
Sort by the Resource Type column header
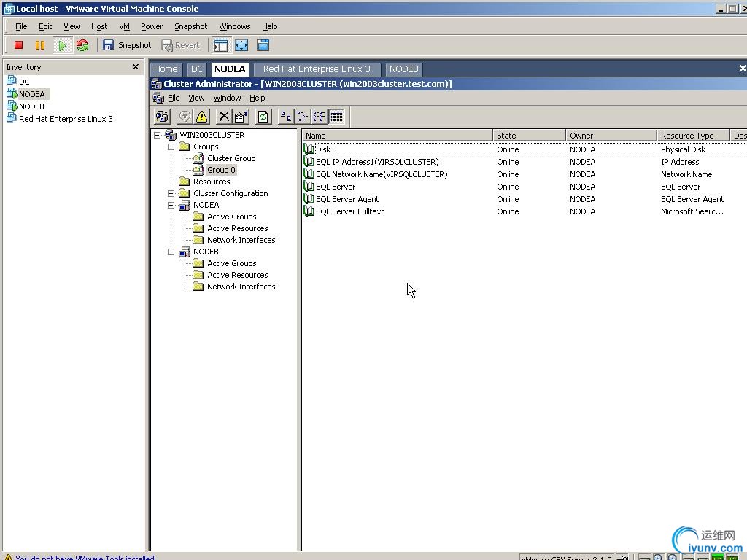click(x=693, y=136)
